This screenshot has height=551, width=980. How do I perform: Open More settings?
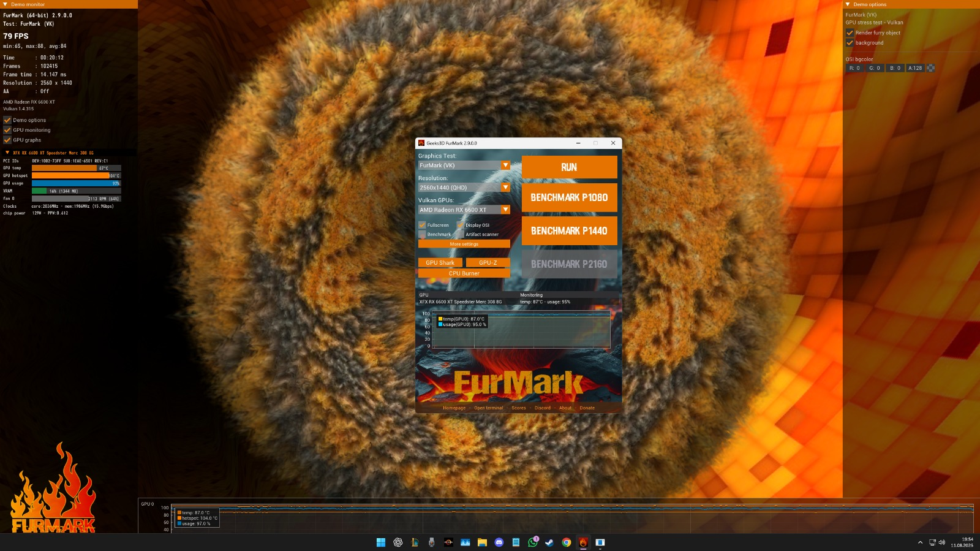[x=464, y=244]
